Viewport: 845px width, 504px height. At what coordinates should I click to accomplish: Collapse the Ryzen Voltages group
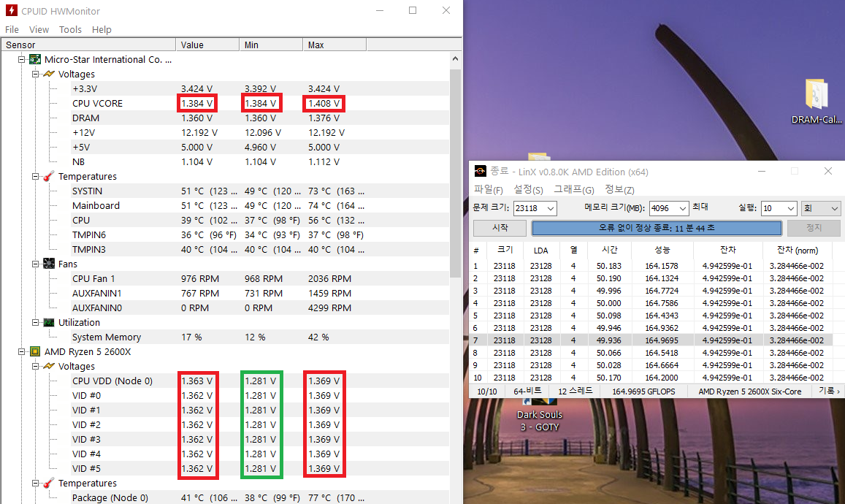[35, 366]
